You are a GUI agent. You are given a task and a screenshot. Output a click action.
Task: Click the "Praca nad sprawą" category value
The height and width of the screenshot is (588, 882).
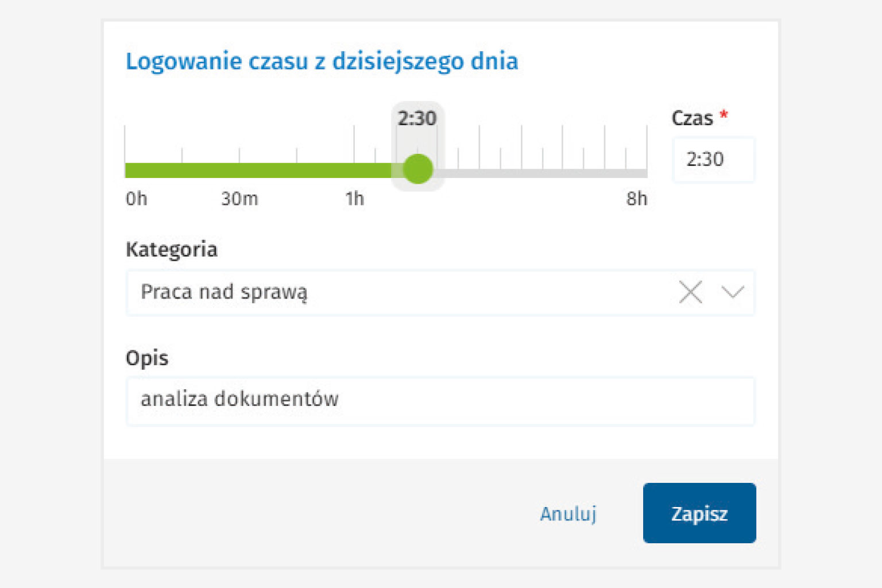224,292
